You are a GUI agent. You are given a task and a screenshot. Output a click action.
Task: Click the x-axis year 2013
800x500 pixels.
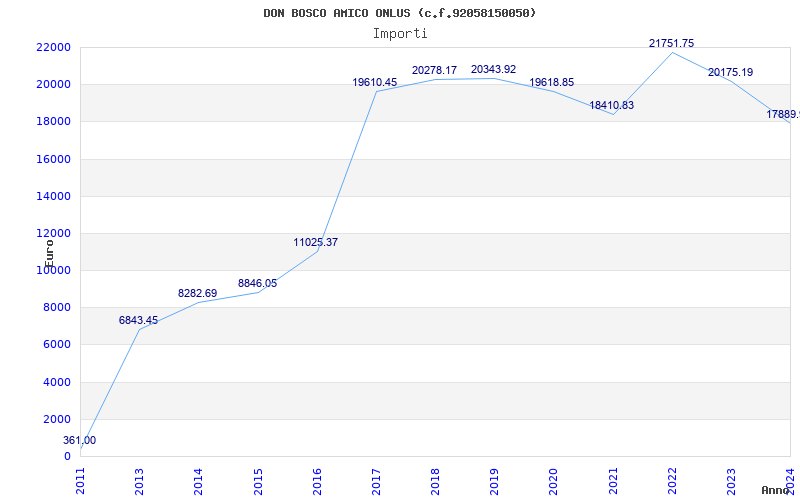tap(139, 482)
